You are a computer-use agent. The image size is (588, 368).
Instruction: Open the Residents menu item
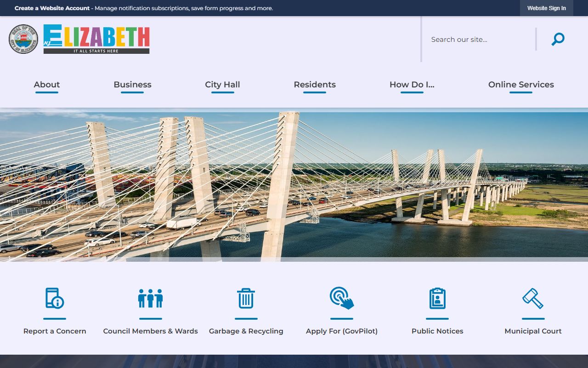pyautogui.click(x=315, y=85)
